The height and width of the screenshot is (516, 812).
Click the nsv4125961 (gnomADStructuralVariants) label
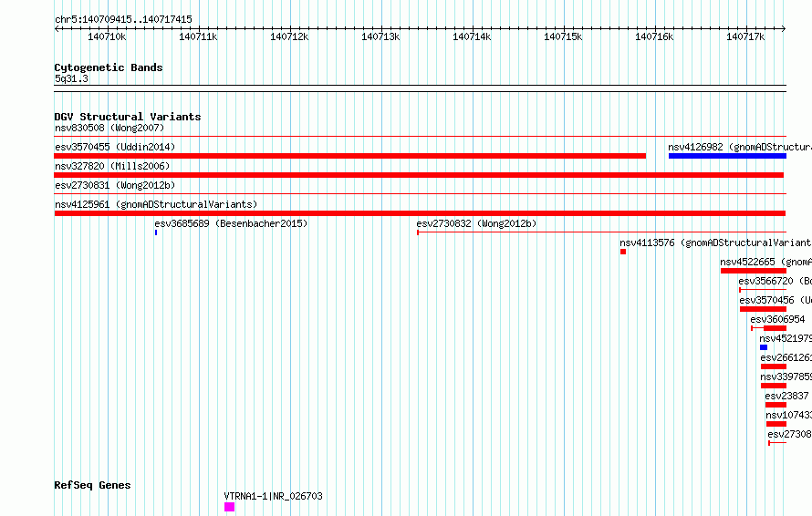(x=156, y=204)
